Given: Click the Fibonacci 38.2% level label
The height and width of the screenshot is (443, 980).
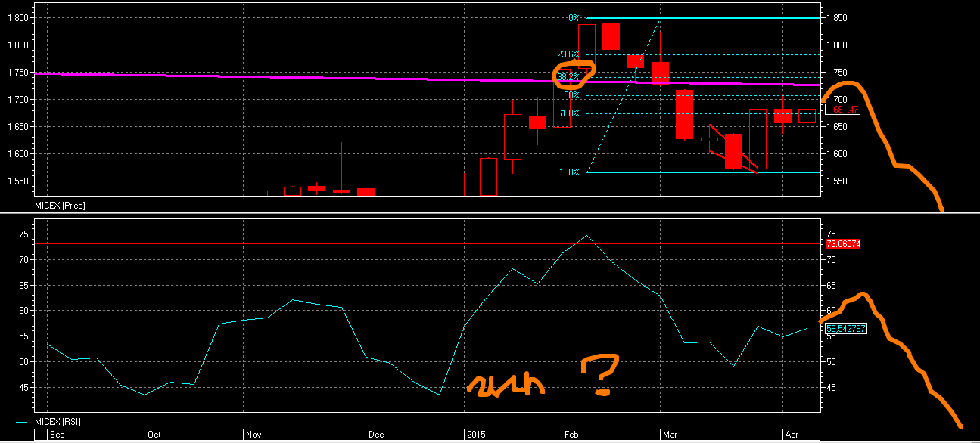Looking at the screenshot, I should (568, 77).
